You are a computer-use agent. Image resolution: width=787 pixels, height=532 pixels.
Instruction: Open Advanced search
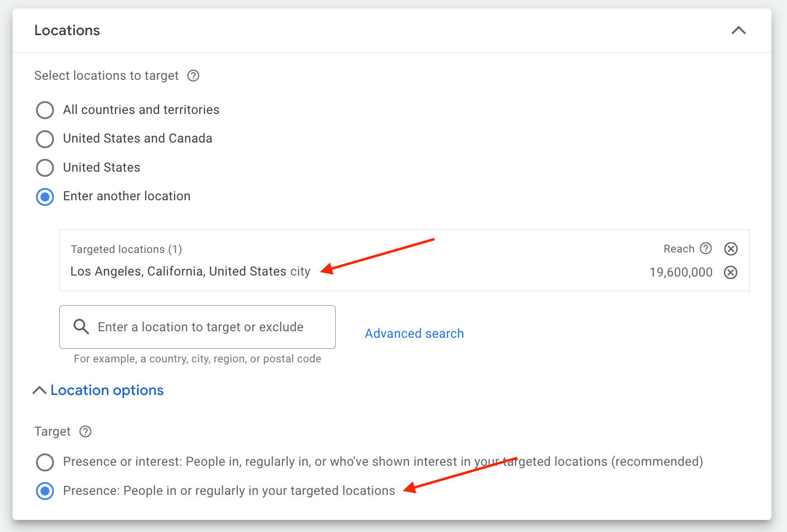(414, 333)
